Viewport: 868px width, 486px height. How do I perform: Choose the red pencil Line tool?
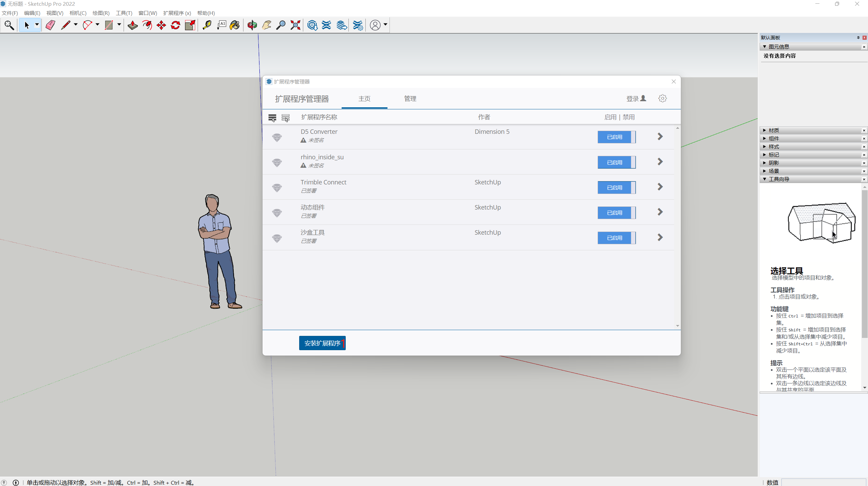(65, 25)
